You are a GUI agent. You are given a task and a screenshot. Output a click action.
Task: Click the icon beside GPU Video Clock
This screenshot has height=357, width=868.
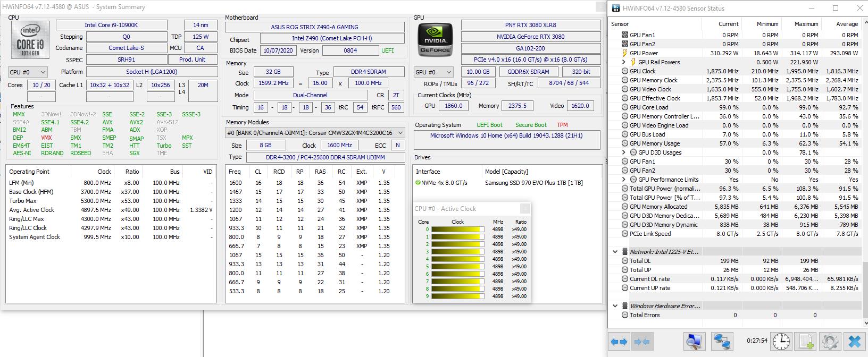pyautogui.click(x=625, y=89)
